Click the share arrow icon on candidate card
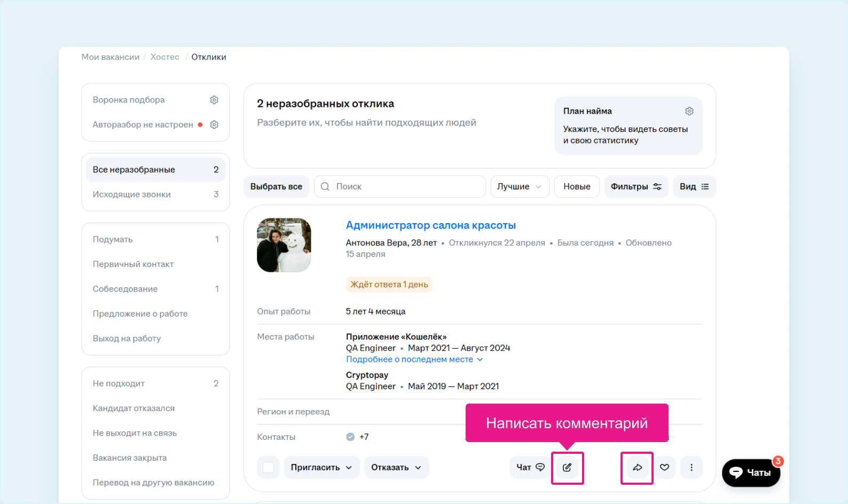 (x=637, y=468)
